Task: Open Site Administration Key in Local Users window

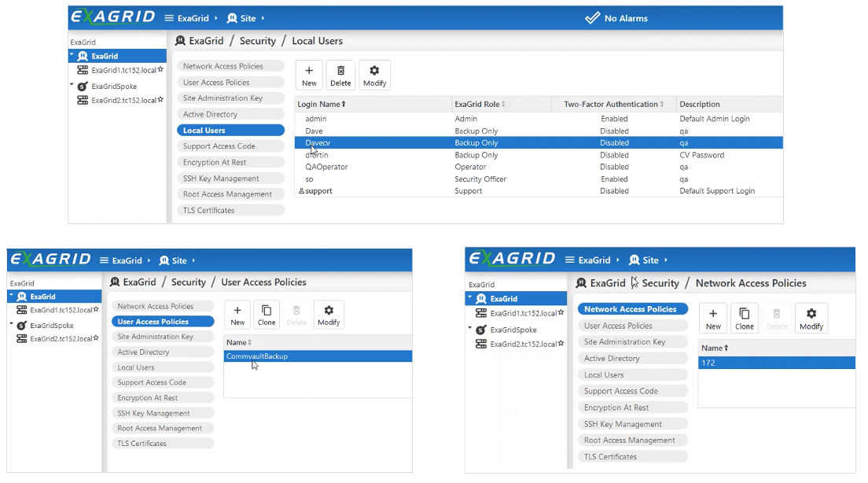Action: tap(230, 98)
